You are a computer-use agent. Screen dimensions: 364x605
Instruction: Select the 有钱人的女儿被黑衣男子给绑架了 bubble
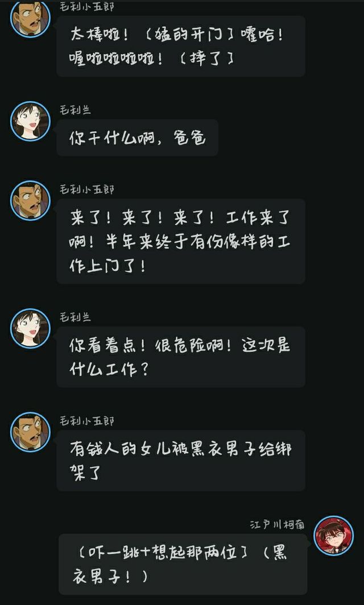(x=181, y=461)
